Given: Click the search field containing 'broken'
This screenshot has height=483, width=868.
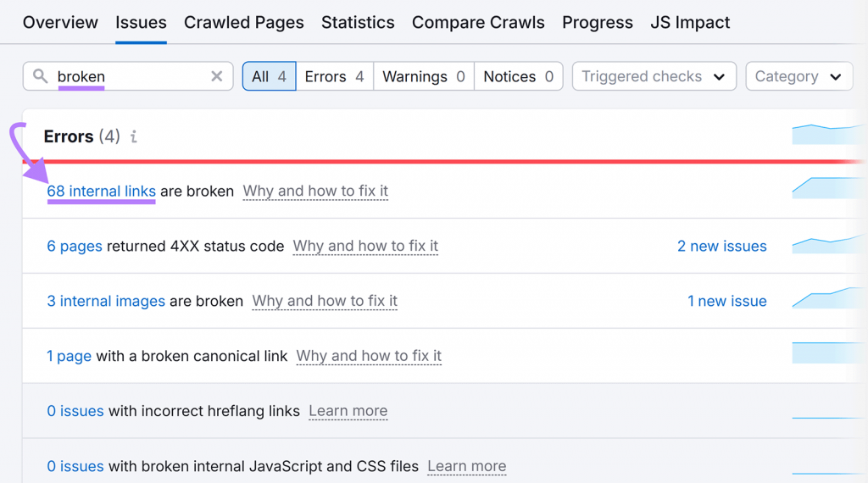Looking at the screenshot, I should point(128,76).
